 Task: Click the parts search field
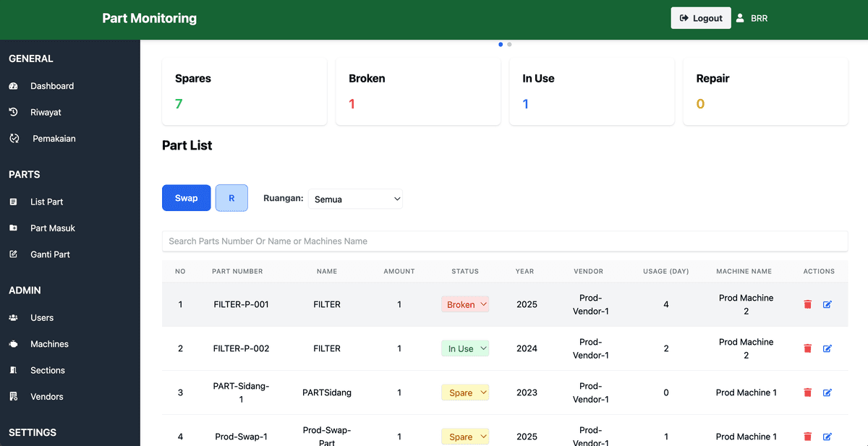[x=505, y=241]
